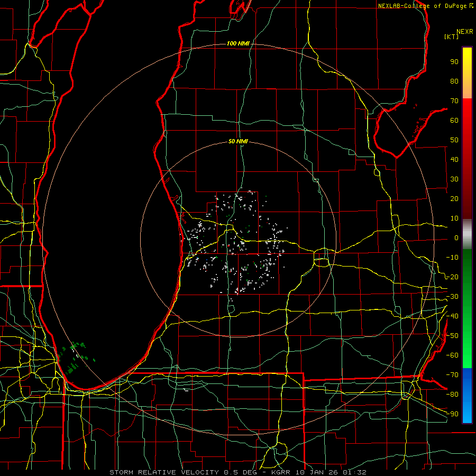The width and height of the screenshot is (476, 476).
Task: Click the "[KT]" units label
Action: click(x=451, y=36)
